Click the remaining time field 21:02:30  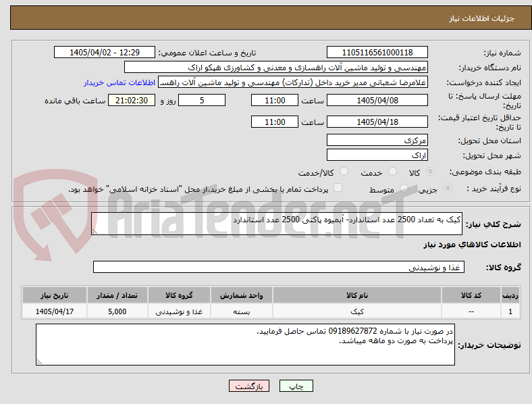click(132, 100)
